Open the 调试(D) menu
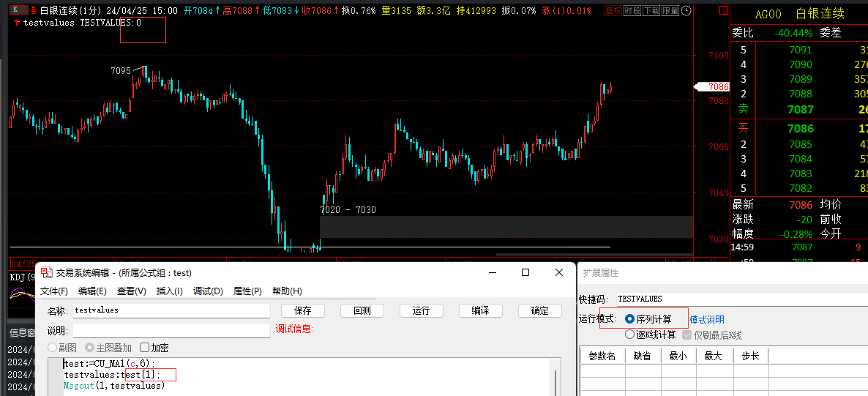The image size is (868, 396). pyautogui.click(x=208, y=291)
